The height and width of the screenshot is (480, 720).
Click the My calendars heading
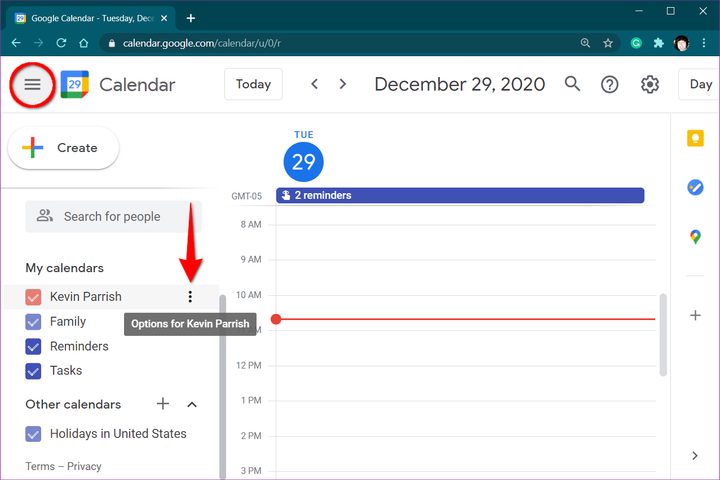click(x=65, y=268)
